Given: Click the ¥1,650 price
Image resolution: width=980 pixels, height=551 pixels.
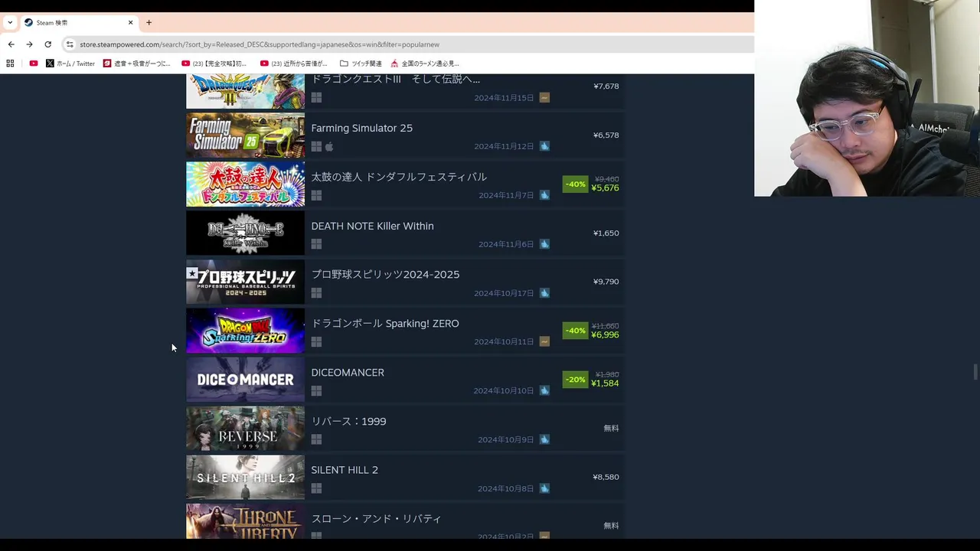Looking at the screenshot, I should [606, 233].
